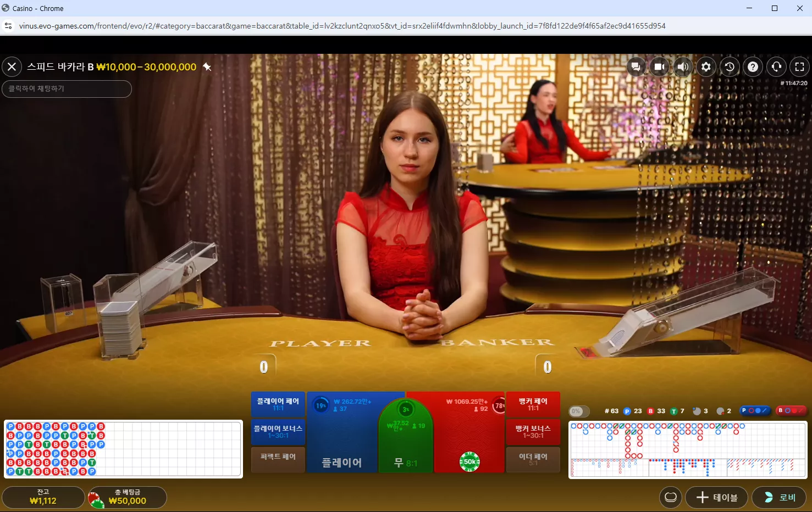
Task: Click the 잔고 balance display
Action: coord(43,497)
